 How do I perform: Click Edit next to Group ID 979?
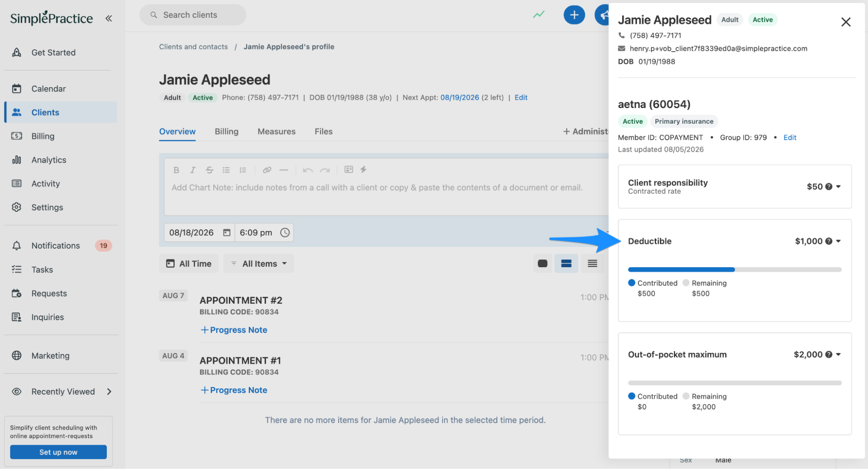pyautogui.click(x=790, y=138)
